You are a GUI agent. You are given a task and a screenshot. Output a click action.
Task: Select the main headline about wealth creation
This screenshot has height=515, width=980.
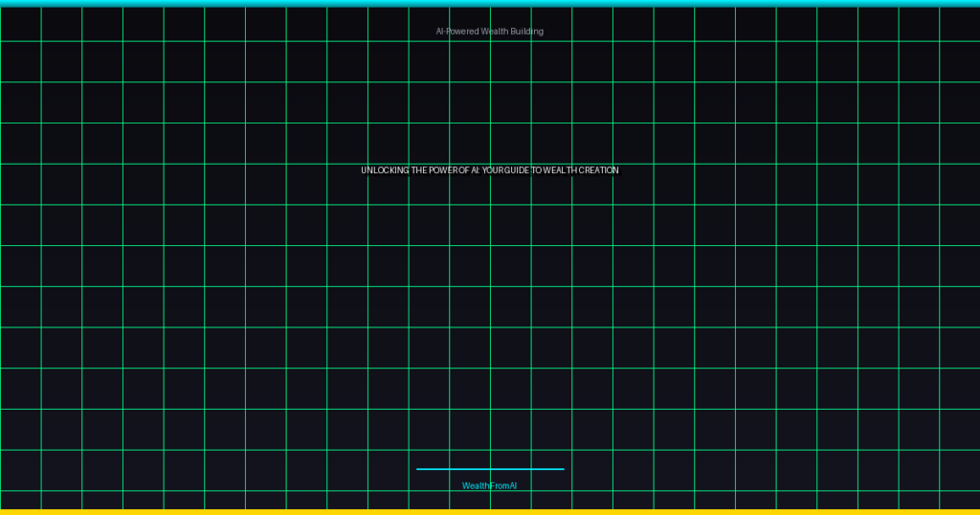(x=489, y=170)
